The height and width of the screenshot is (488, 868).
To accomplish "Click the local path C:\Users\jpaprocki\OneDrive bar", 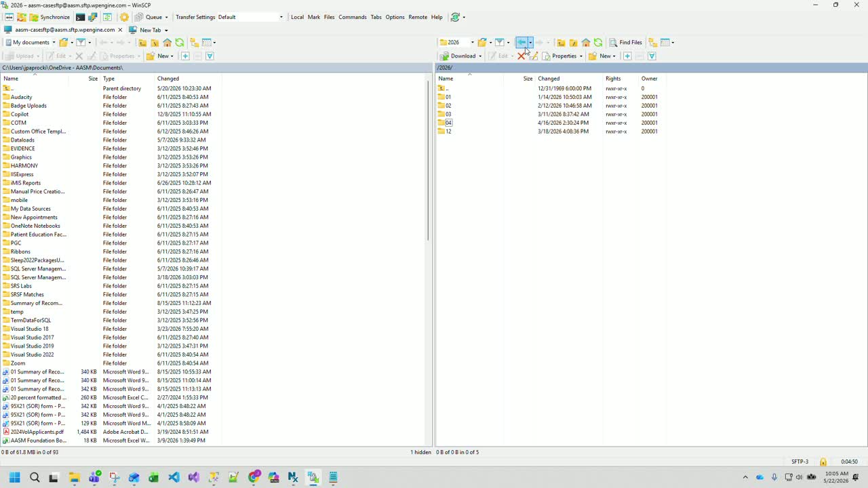I will (217, 68).
